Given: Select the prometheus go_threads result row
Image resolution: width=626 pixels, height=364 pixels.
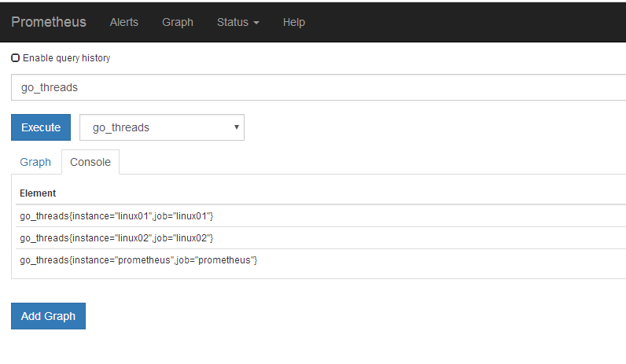Looking at the screenshot, I should click(321, 259).
